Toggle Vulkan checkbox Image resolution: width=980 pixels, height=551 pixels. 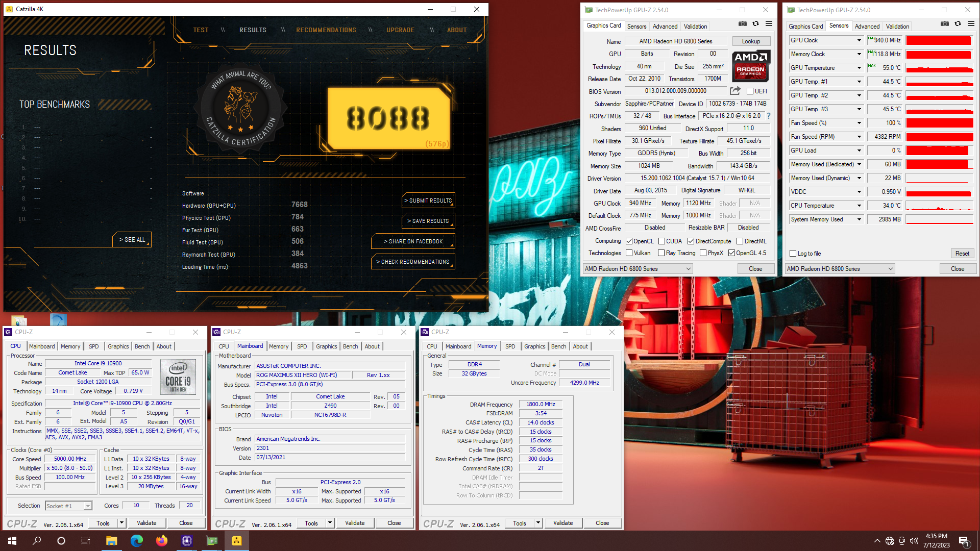pos(629,253)
